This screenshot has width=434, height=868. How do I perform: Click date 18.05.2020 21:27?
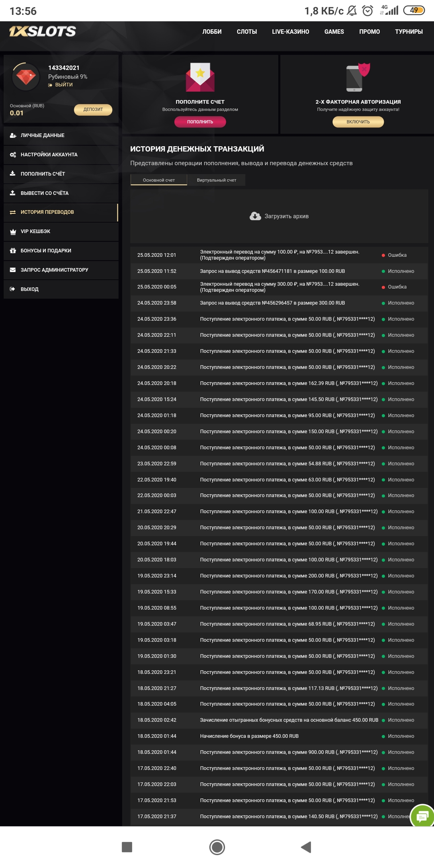[157, 688]
